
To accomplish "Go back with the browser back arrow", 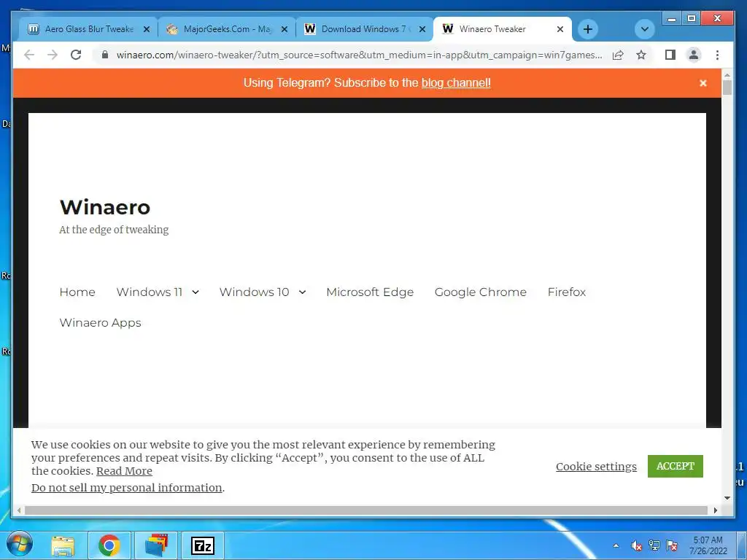I will pos(29,55).
